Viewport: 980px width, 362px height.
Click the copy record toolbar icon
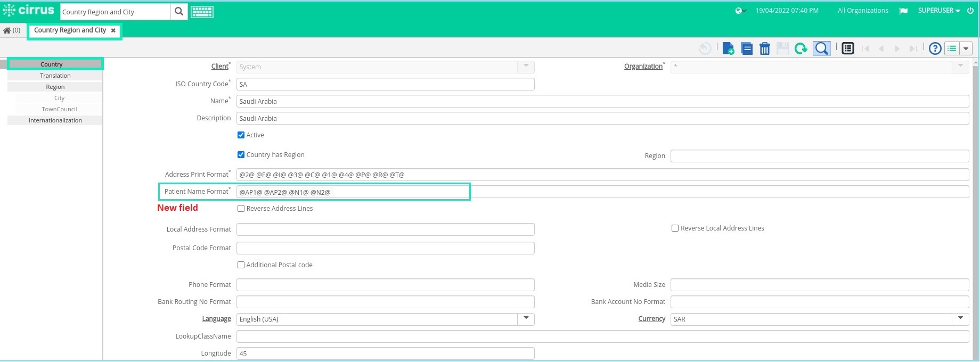pyautogui.click(x=747, y=48)
